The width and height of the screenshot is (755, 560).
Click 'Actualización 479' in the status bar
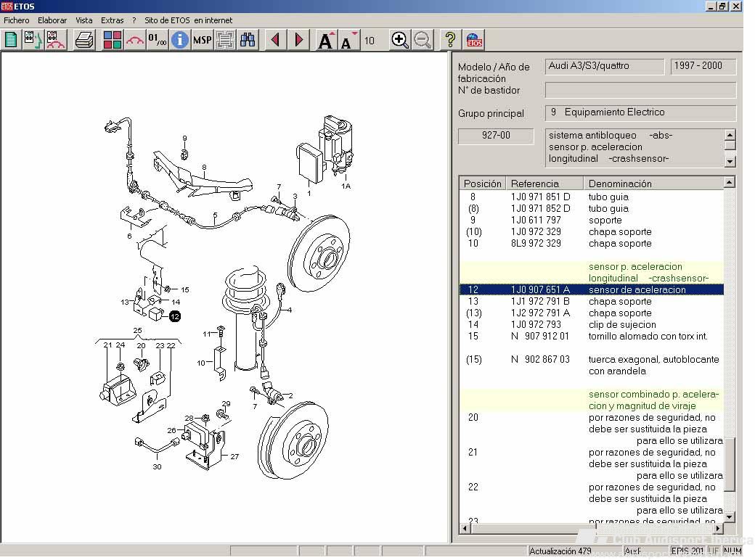pos(560,551)
